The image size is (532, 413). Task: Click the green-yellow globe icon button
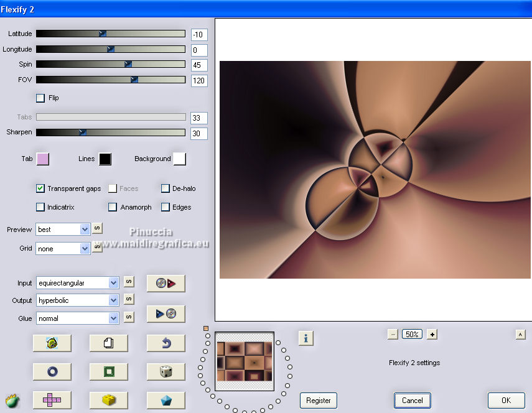coord(52,343)
